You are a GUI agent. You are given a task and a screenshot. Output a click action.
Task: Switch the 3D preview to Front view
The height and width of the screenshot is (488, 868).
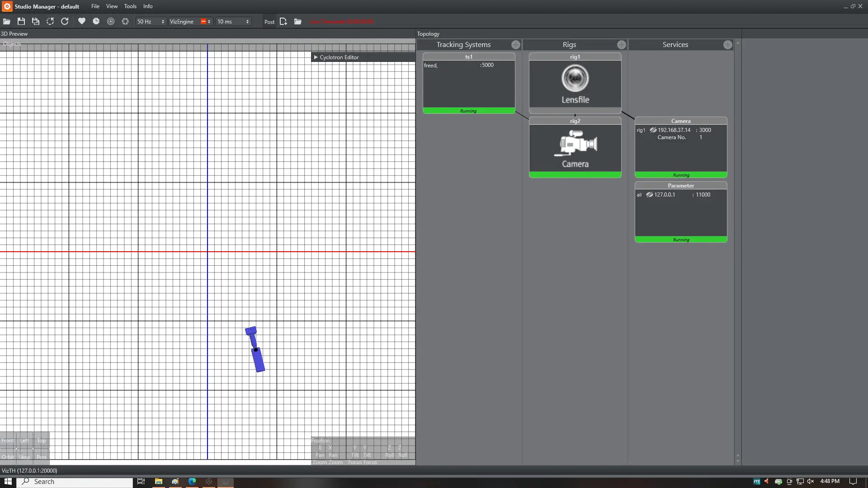(x=8, y=441)
